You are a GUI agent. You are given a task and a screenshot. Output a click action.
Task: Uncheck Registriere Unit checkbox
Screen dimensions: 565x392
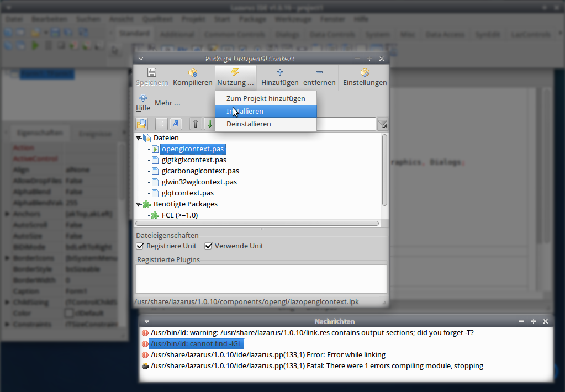pyautogui.click(x=140, y=246)
